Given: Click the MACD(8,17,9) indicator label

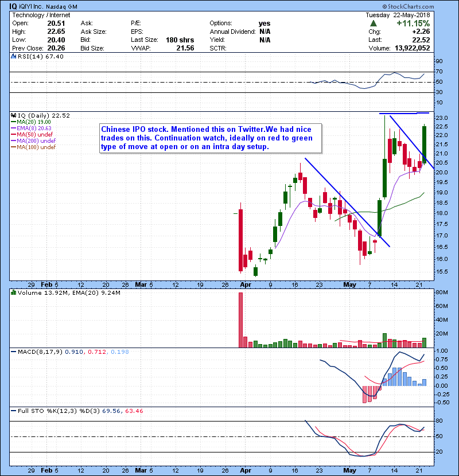Looking at the screenshot, I should point(40,352).
